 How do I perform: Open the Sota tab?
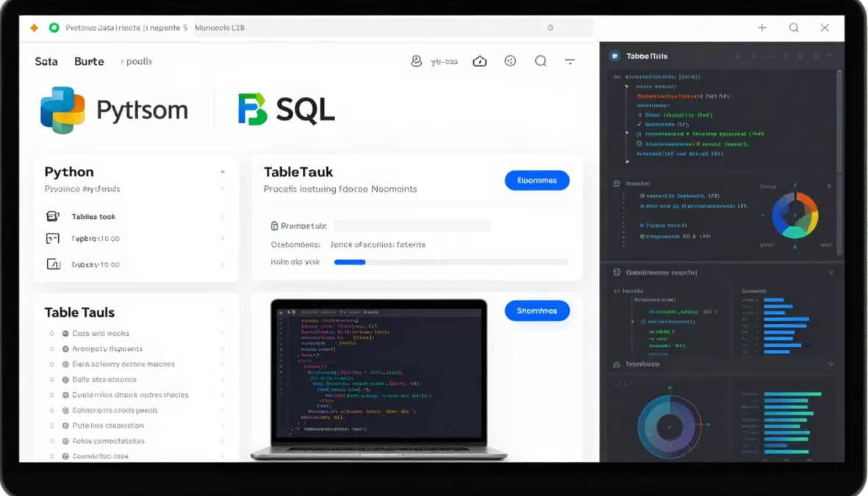(x=46, y=62)
